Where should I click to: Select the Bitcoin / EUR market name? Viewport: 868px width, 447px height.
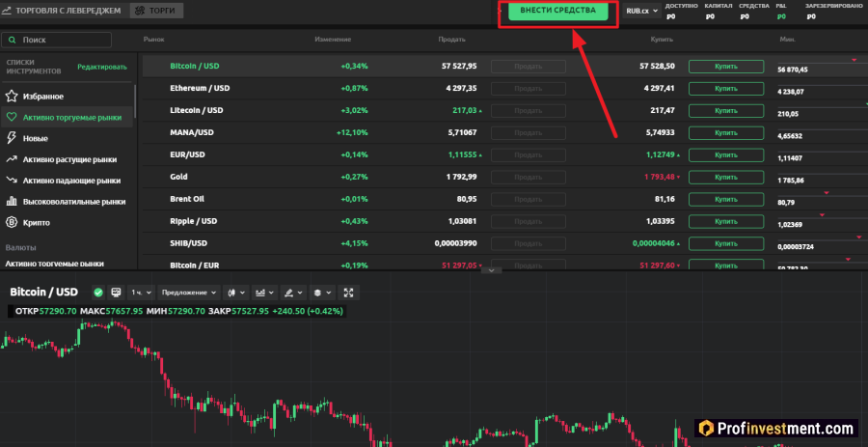(x=195, y=265)
